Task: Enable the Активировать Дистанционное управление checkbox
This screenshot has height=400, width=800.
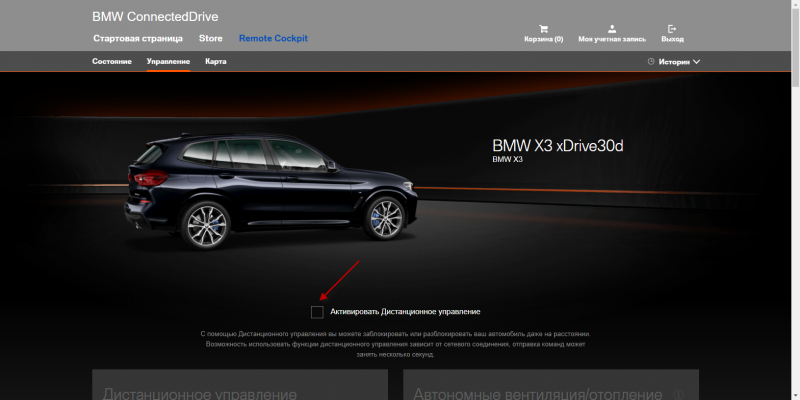Action: 317,312
